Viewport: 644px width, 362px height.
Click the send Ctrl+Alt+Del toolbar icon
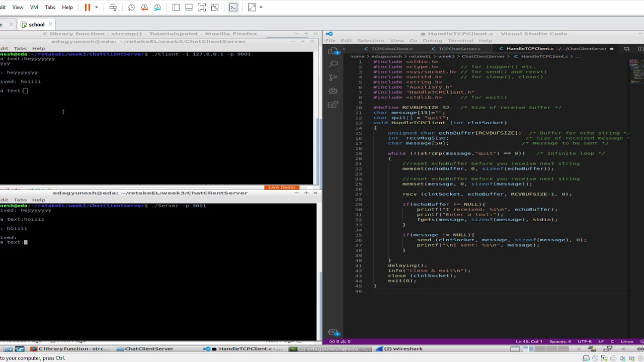(x=113, y=8)
